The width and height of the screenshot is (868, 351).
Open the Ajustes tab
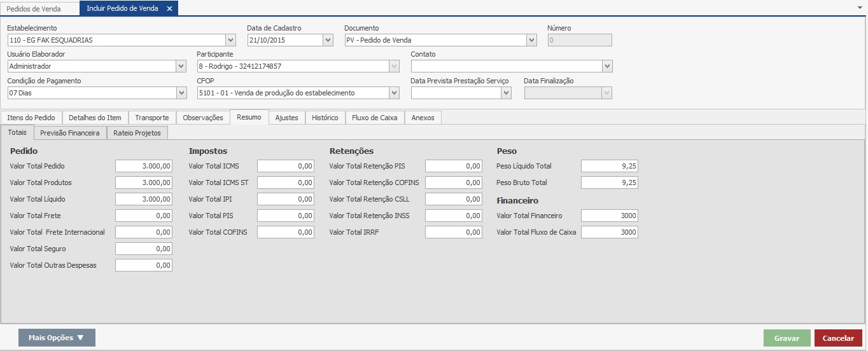[x=287, y=118]
